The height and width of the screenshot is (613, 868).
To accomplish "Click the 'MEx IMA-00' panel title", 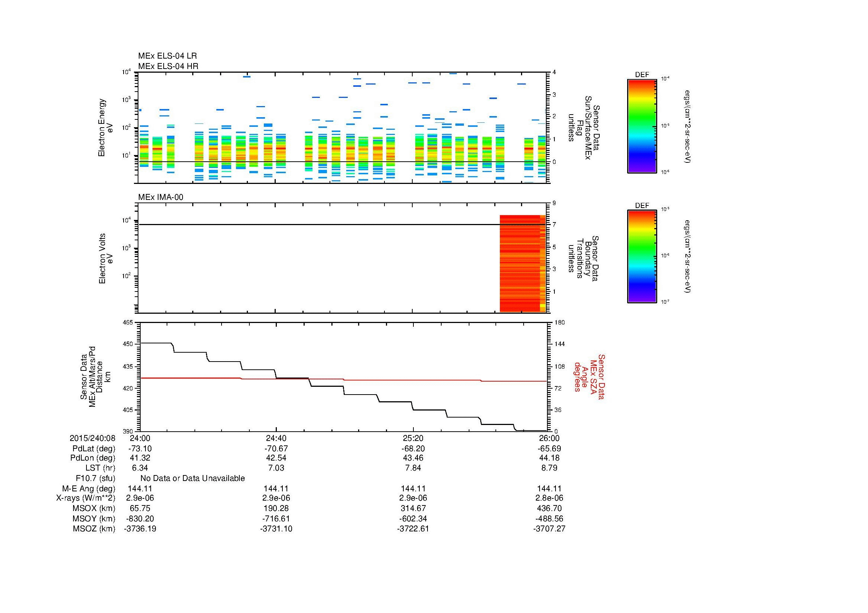I will coord(161,197).
